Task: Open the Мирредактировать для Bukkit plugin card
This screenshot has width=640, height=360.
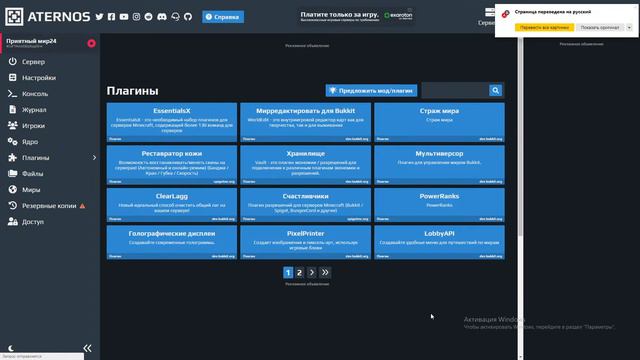Action: [x=305, y=122]
